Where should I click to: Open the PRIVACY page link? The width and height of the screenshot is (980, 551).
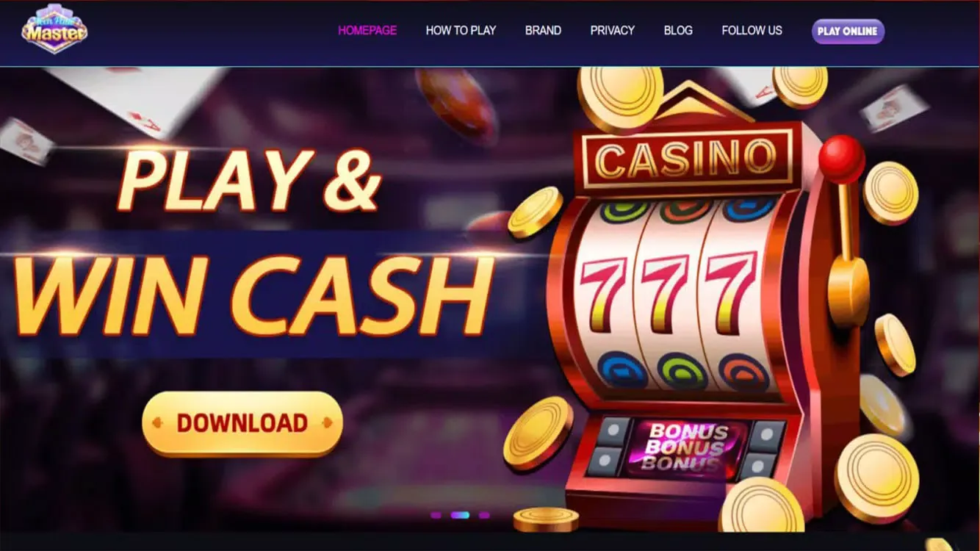(x=613, y=31)
